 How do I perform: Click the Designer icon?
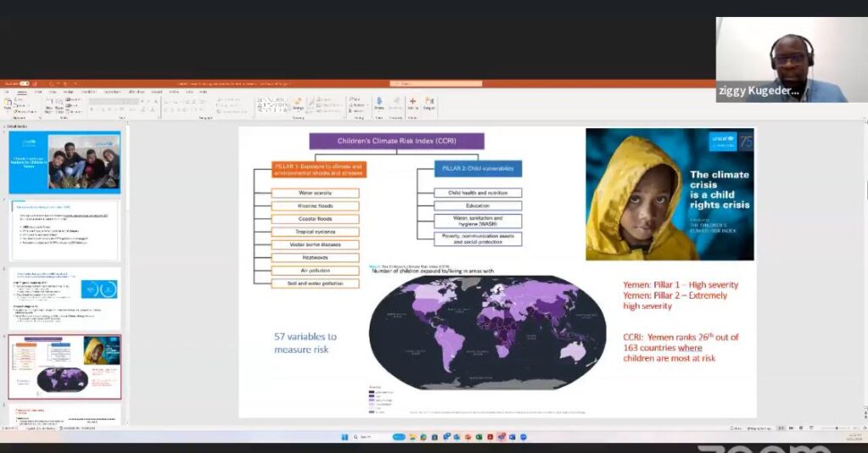click(x=429, y=103)
